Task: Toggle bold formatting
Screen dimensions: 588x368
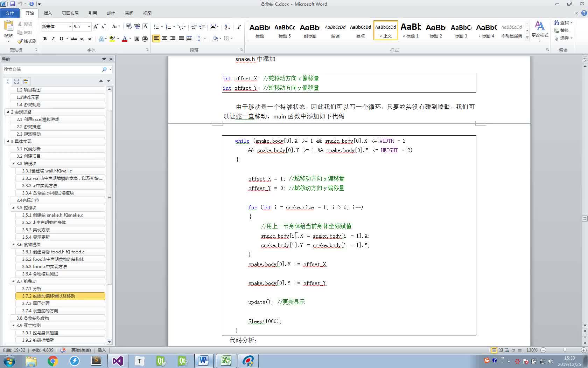Action: pyautogui.click(x=45, y=39)
